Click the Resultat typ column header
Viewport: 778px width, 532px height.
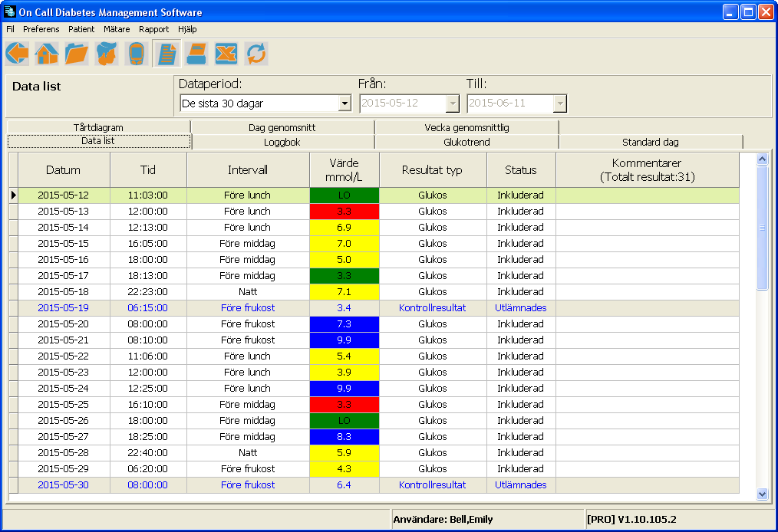(432, 170)
